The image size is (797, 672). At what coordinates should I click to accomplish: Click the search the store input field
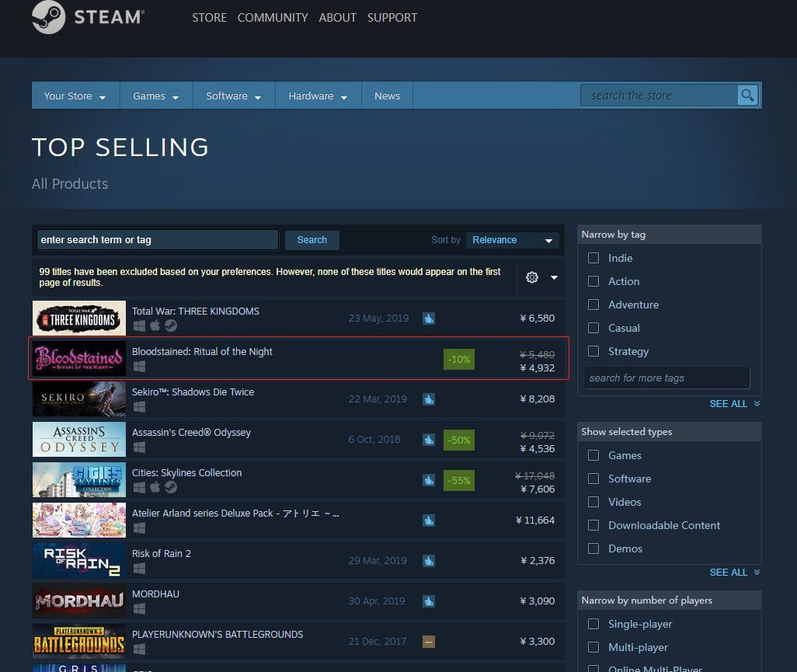click(x=660, y=96)
